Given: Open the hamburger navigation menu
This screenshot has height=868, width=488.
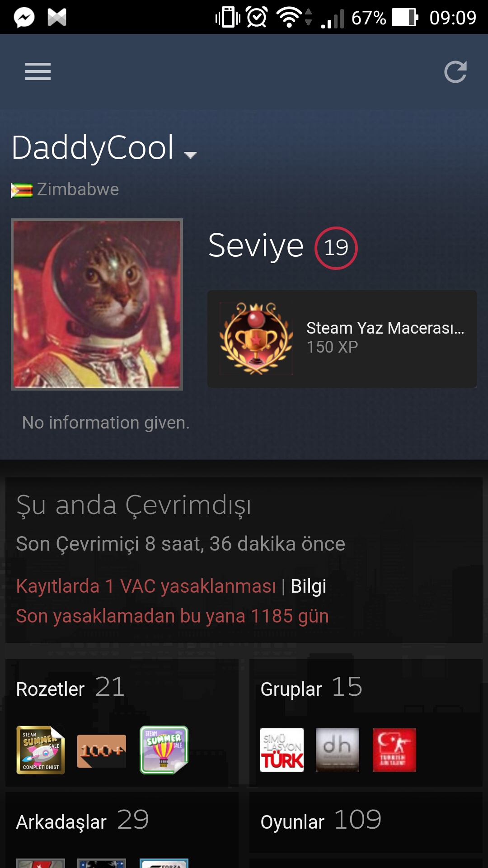Looking at the screenshot, I should 38,71.
